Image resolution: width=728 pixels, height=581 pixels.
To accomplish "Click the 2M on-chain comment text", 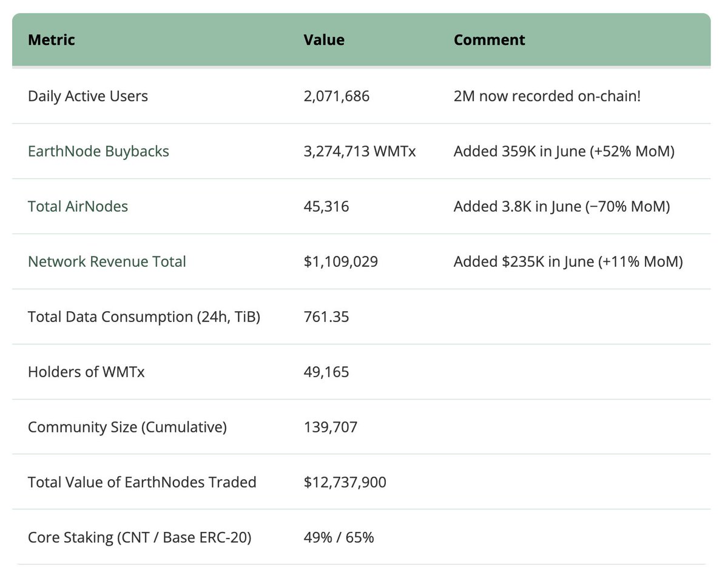I will coord(548,96).
